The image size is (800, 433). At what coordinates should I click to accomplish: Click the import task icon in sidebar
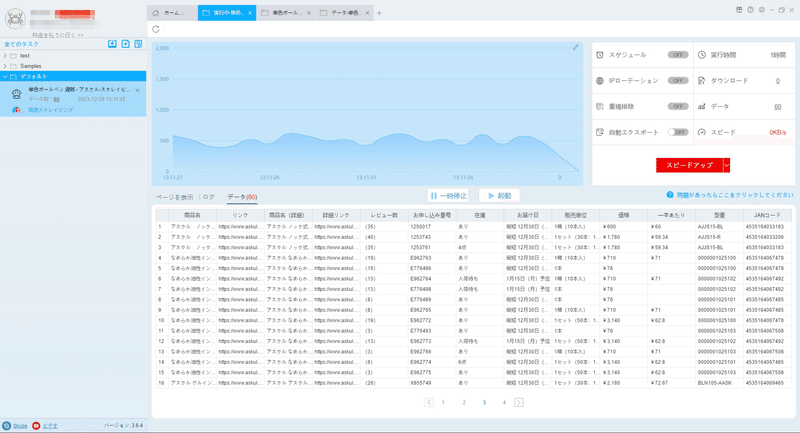point(112,44)
